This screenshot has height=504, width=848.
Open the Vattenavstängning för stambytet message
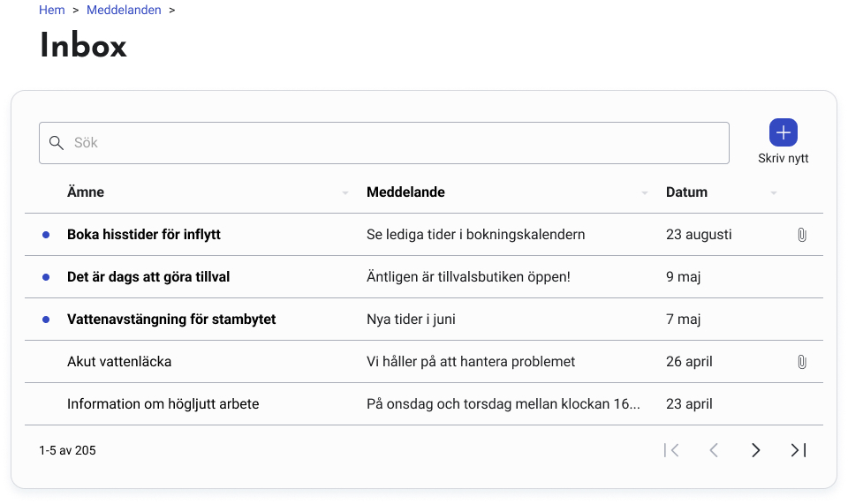(x=171, y=320)
